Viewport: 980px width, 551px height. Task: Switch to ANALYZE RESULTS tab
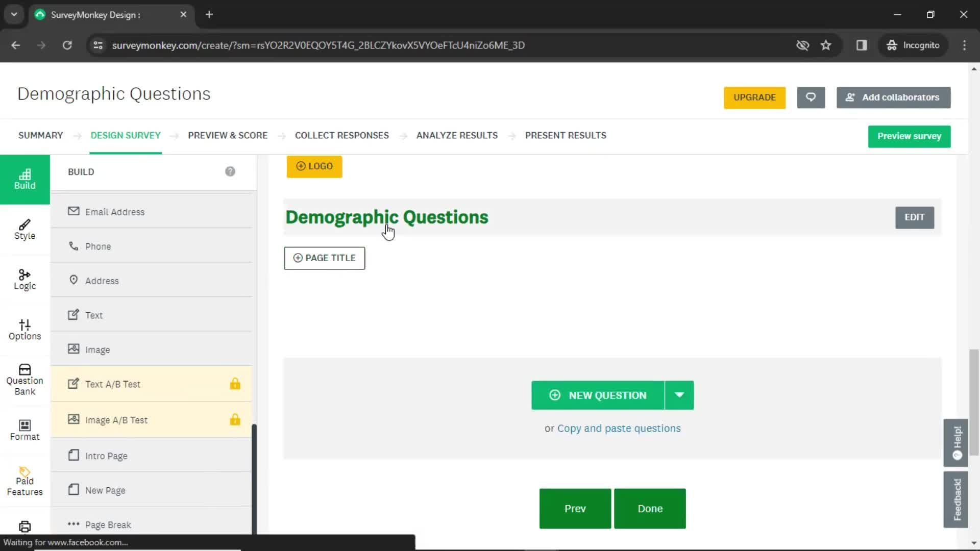point(456,135)
